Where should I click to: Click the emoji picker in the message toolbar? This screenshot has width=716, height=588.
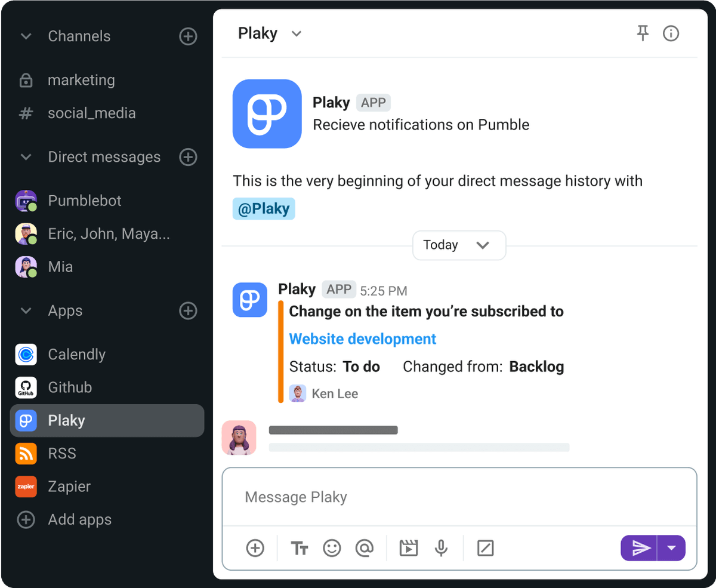coord(332,548)
